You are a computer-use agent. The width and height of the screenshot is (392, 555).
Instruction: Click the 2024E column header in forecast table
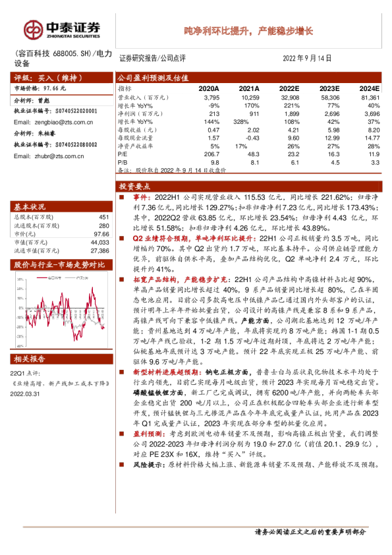coord(370,88)
